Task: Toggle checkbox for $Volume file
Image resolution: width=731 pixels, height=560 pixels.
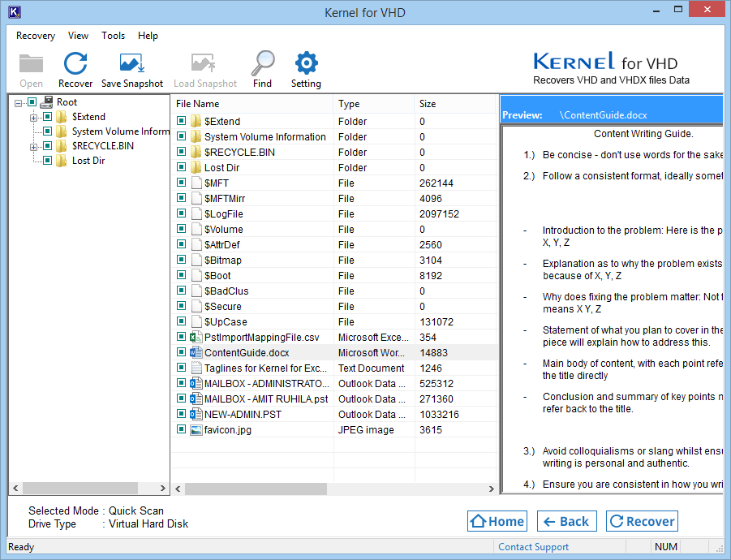Action: [182, 229]
